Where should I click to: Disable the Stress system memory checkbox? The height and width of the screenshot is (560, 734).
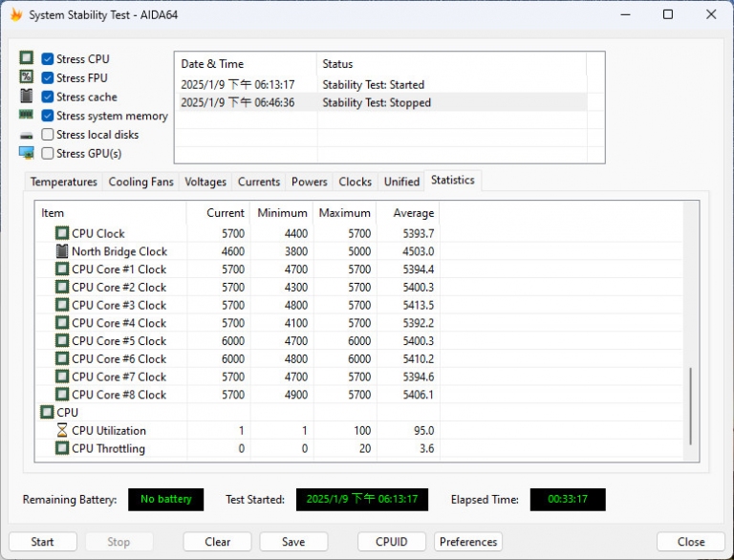[47, 116]
